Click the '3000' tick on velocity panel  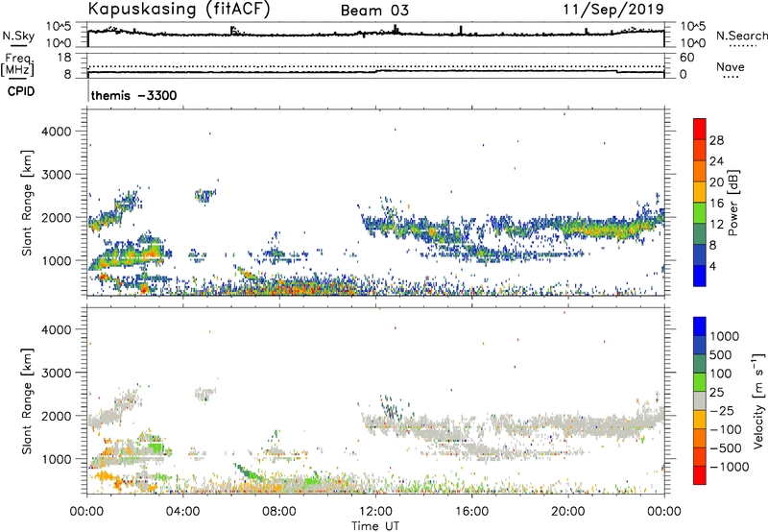coord(57,373)
